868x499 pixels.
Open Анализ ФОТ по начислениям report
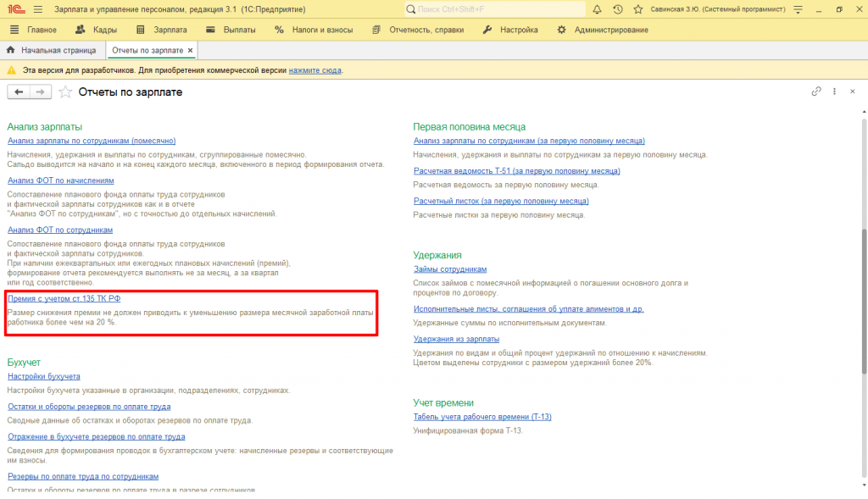[x=61, y=180]
